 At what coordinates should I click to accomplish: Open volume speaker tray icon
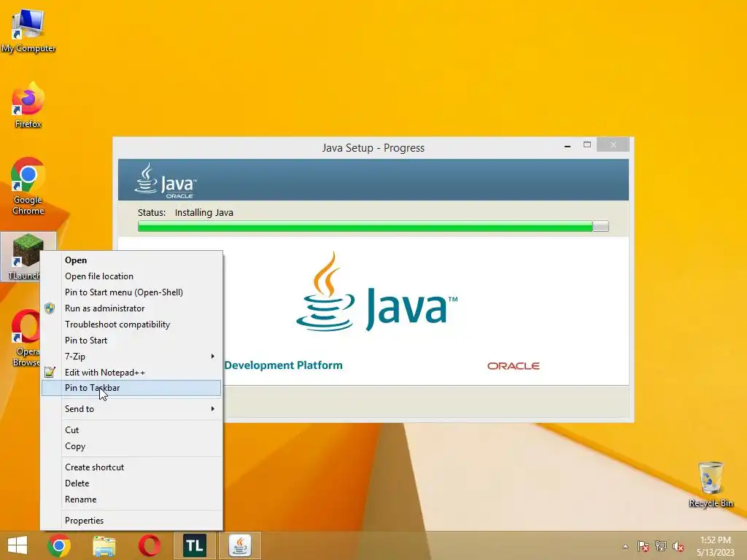click(x=678, y=546)
